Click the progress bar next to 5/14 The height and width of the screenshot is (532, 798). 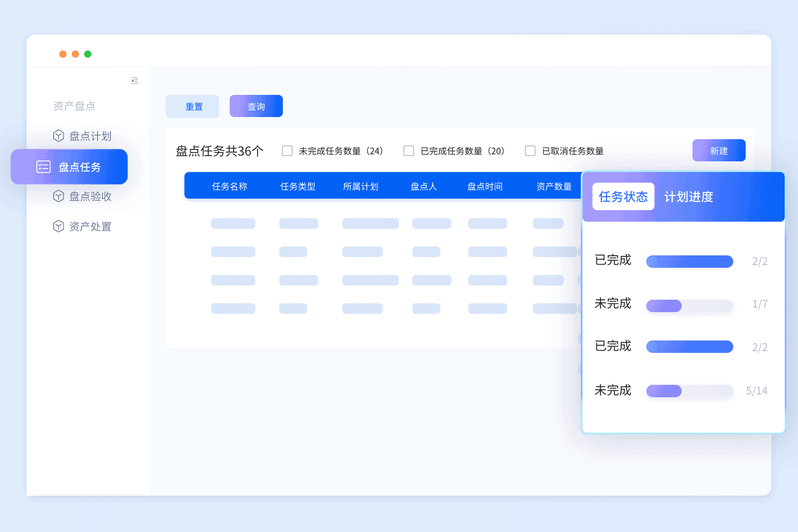tap(690, 391)
